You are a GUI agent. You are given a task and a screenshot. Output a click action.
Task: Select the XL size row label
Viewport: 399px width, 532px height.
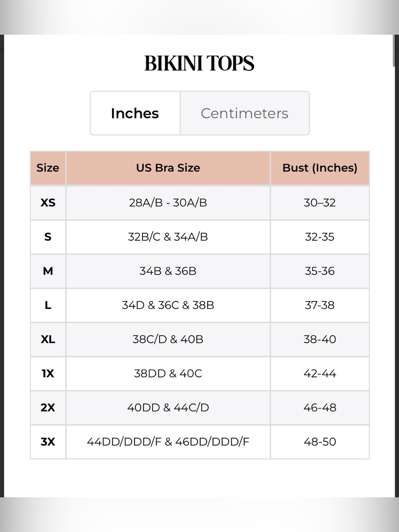(x=48, y=339)
